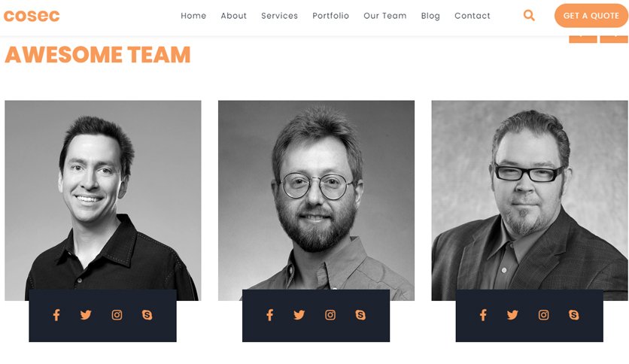Open the search magnifier icon in header
This screenshot has height=364, width=629.
coord(529,16)
